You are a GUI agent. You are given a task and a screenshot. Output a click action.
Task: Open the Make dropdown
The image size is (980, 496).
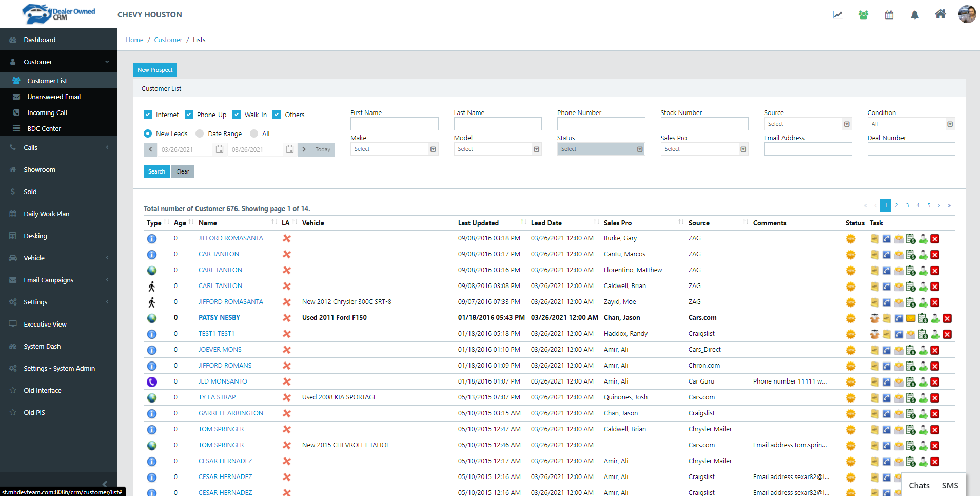394,149
